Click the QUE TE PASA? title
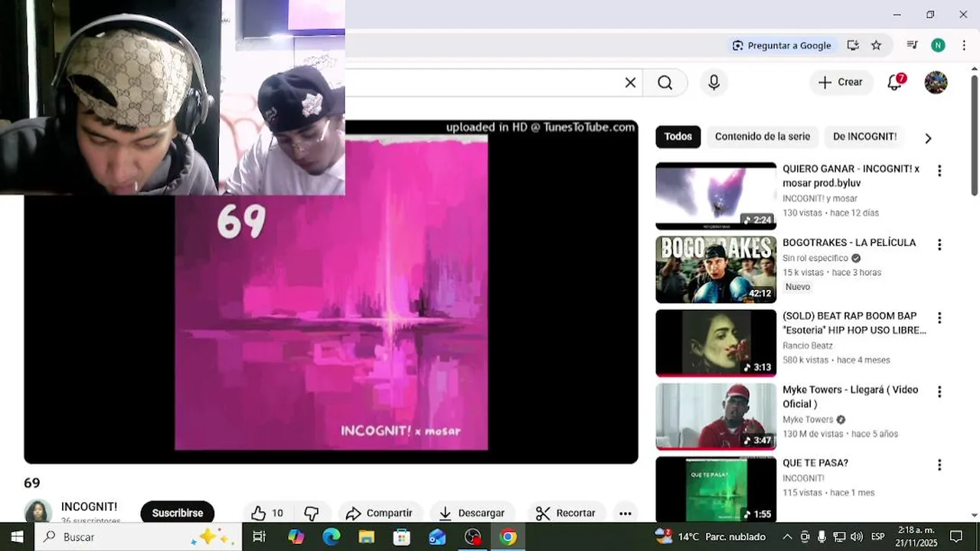Viewport: 980px width, 551px height. click(815, 463)
